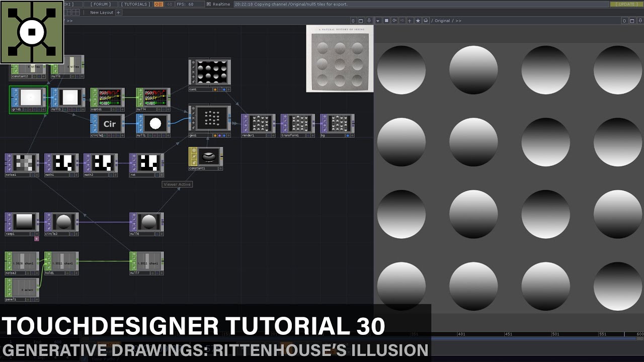Toggle the blue flag below geo1 node
This screenshot has width=644, height=362.
coord(224,135)
